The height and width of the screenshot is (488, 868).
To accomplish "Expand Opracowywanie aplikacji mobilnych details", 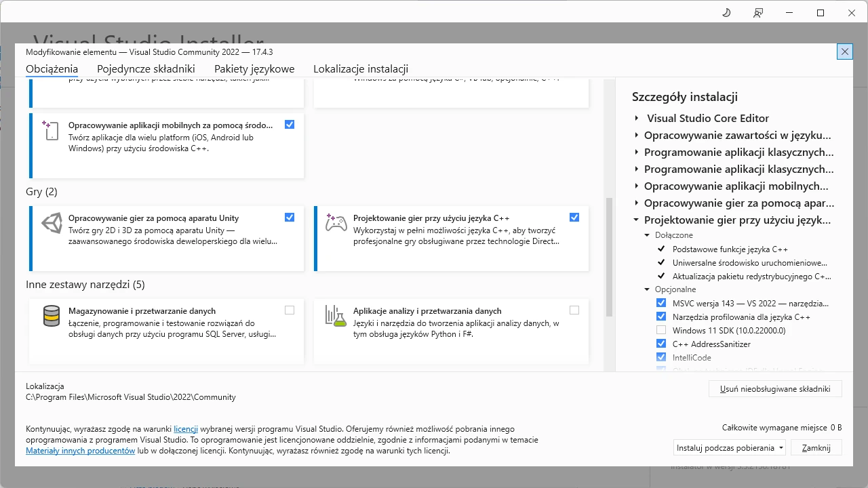I will point(636,186).
